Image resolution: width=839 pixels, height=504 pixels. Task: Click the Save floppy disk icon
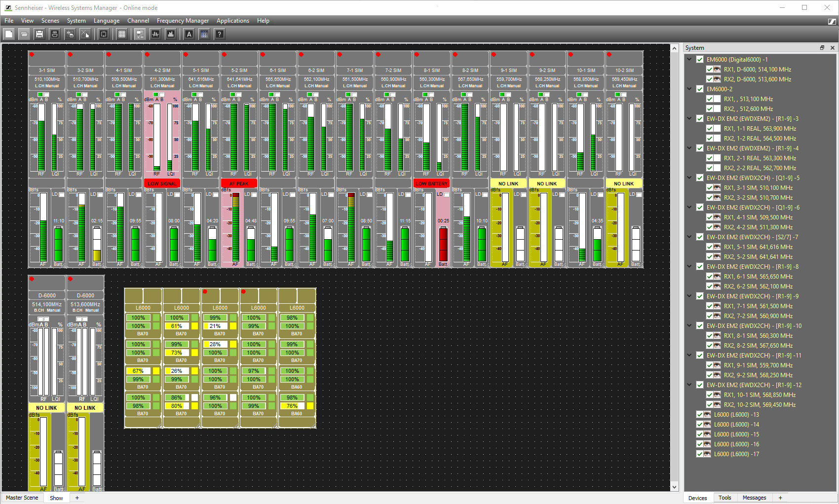tap(39, 34)
